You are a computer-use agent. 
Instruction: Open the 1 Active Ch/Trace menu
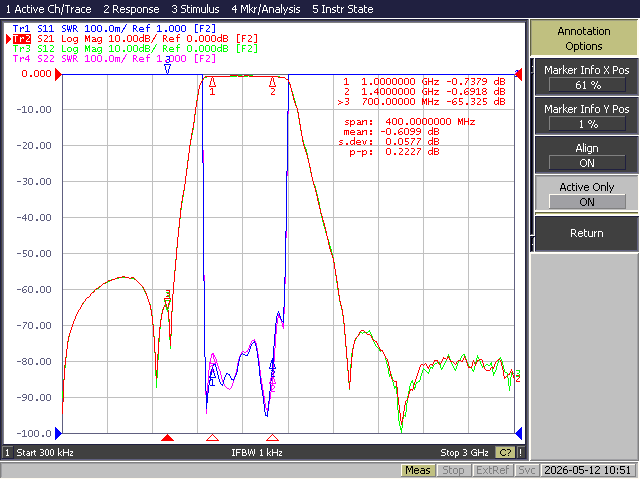[x=48, y=9]
